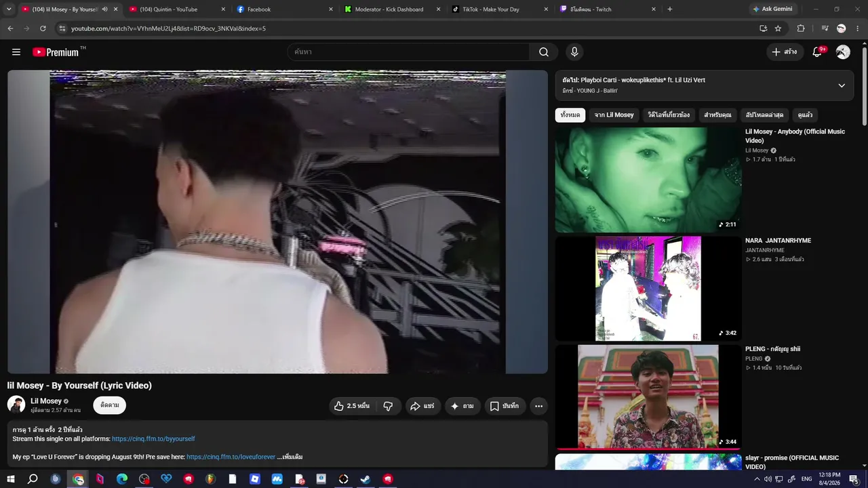The width and height of the screenshot is (868, 488).
Task: Open the Windows Start menu
Action: coord(10,479)
